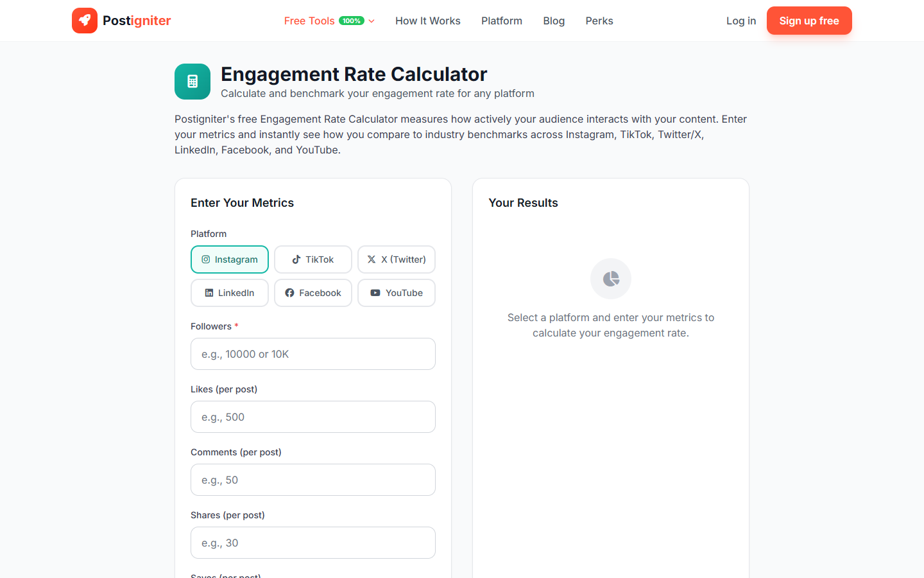Deselect the active Instagram platform

[x=229, y=259]
